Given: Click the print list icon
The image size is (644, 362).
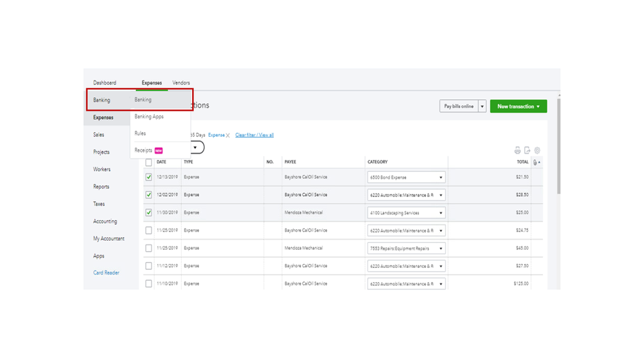Looking at the screenshot, I should [x=517, y=150].
